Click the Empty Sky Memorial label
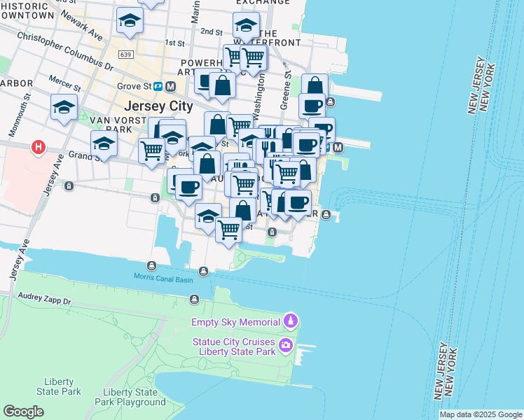Screen dimensions: 524x420 pyautogui.click(x=235, y=322)
